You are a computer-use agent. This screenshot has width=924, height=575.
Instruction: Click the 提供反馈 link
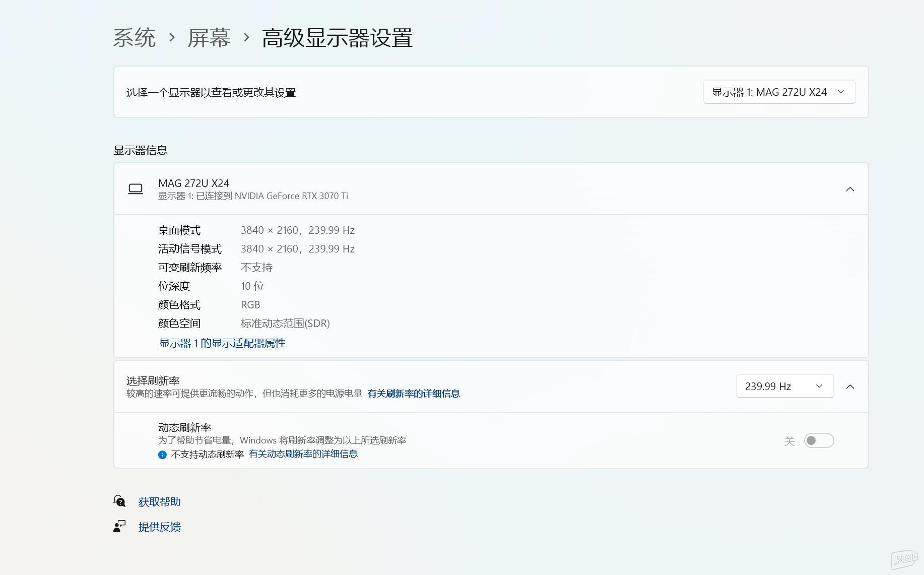(x=159, y=527)
